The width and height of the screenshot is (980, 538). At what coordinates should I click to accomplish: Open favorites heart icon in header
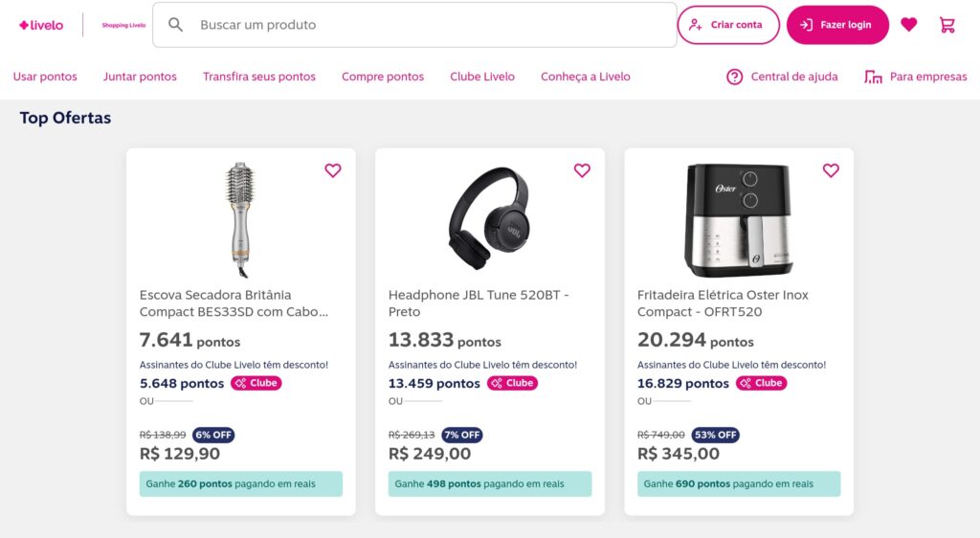(908, 25)
